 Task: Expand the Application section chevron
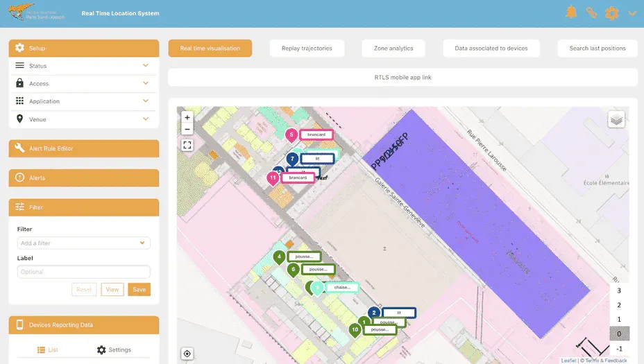(x=146, y=101)
